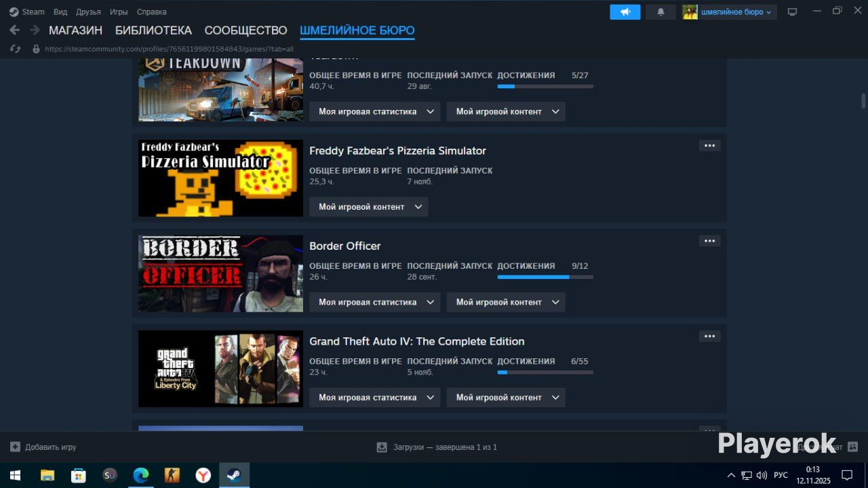Open the Вид menu
This screenshot has width=868, height=488.
60,12
